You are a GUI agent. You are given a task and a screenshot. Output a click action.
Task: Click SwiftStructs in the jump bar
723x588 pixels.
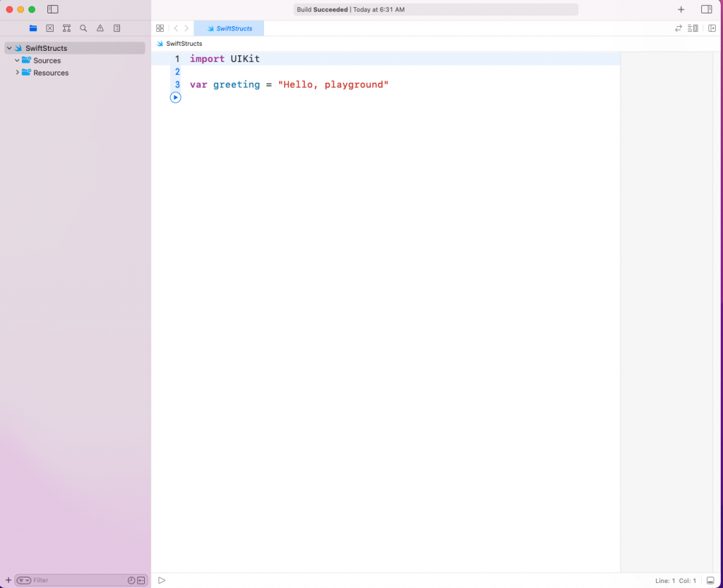point(184,43)
